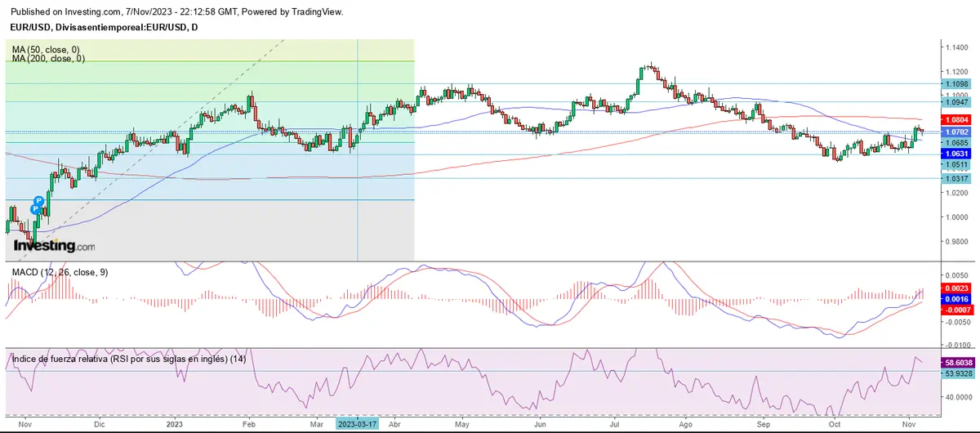Image resolution: width=980 pixels, height=433 pixels.
Task: Click the blue 1.0702 current price tag
Action: (956, 132)
